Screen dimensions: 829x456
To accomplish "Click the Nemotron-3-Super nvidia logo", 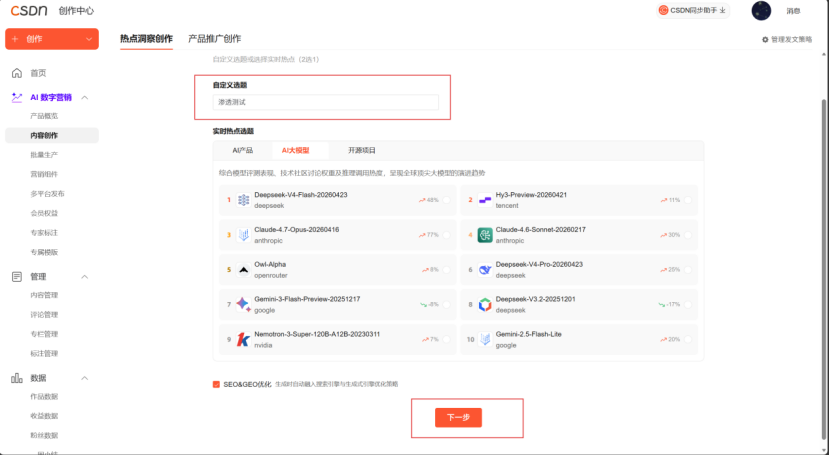I will 243,339.
